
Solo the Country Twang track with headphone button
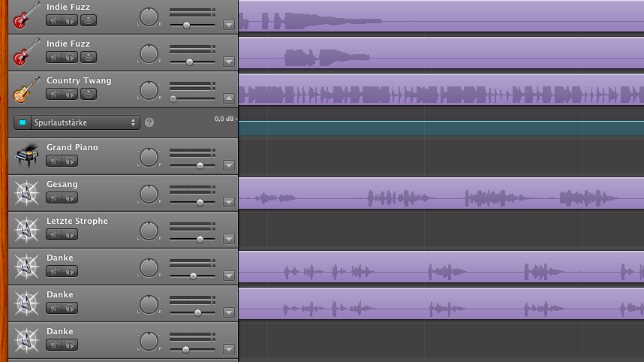pyautogui.click(x=70, y=94)
